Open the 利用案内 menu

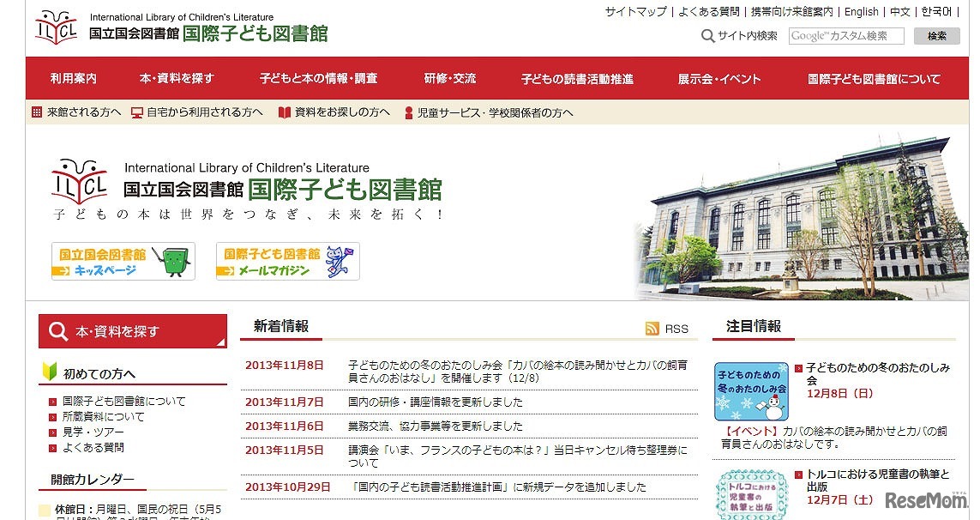click(74, 78)
